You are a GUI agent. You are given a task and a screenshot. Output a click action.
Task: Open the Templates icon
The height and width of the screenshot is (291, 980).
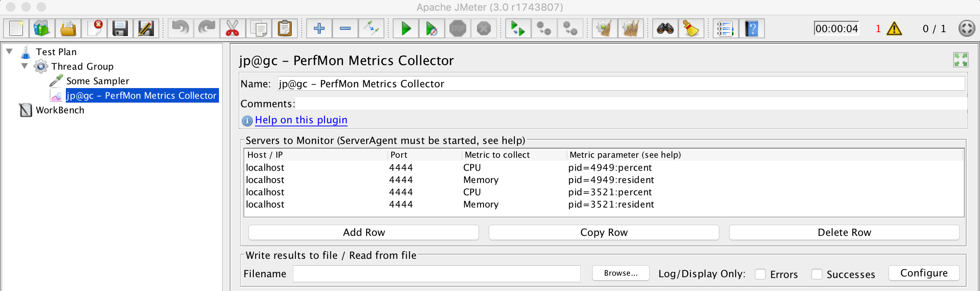pos(42,28)
